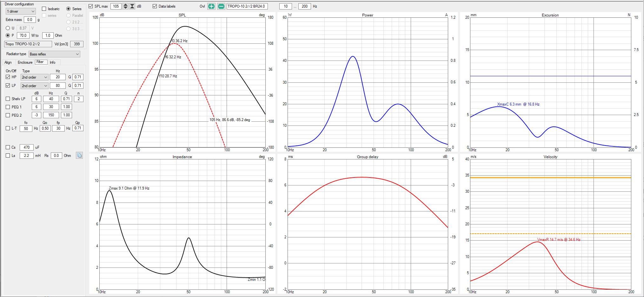Click the Cs 470 uF field
Screen dimensions: 644x297
[27, 147]
